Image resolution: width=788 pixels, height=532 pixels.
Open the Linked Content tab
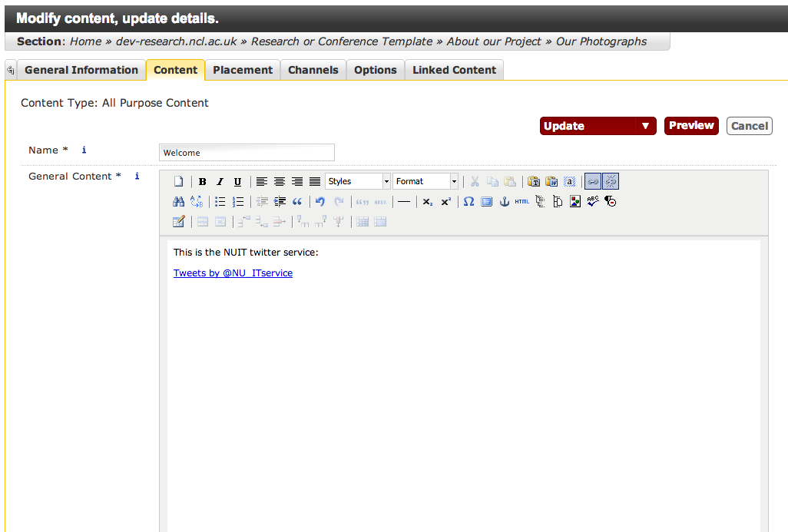(454, 70)
